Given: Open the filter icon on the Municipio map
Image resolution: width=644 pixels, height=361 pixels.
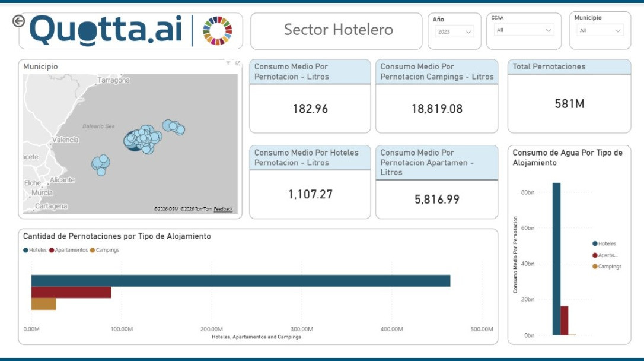Looking at the screenshot, I should [228, 63].
